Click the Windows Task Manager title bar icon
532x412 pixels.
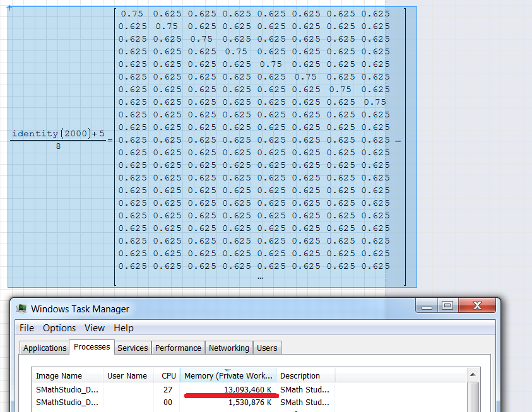[x=22, y=309]
